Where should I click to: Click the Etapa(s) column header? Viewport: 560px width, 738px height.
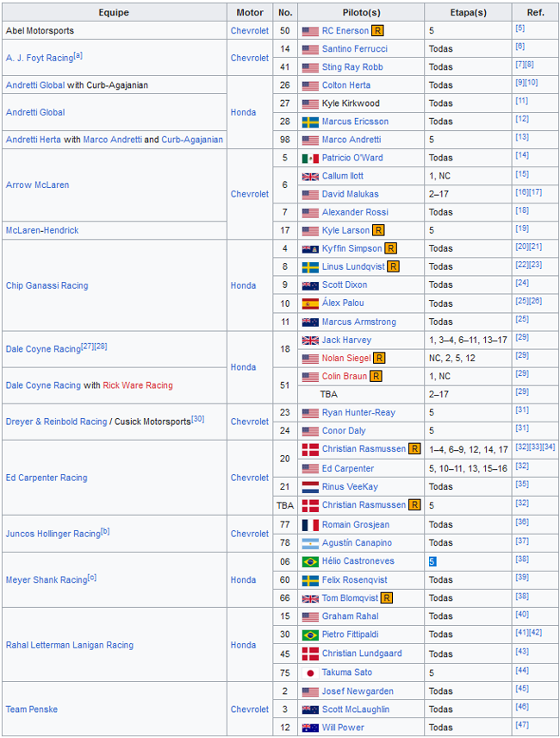point(468,13)
